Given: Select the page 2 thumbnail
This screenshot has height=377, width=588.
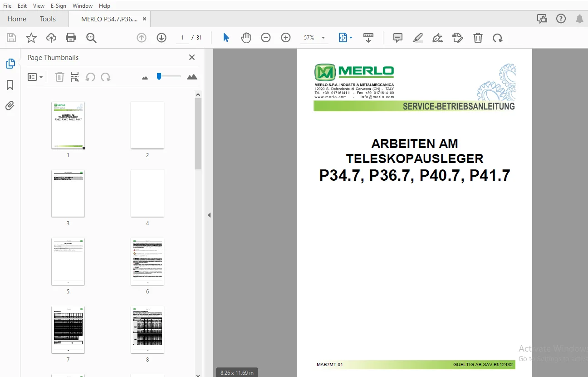Looking at the screenshot, I should point(147,125).
